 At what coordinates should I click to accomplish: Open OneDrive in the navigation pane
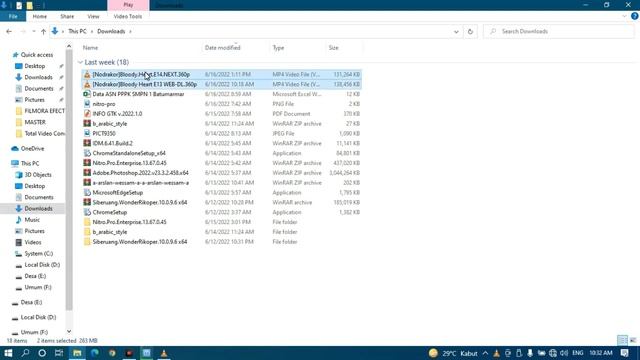tap(32, 149)
